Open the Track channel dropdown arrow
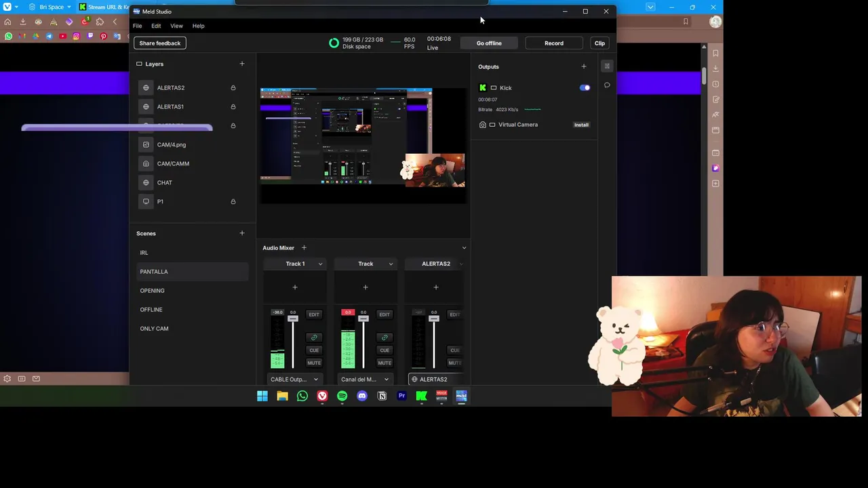This screenshot has width=868, height=488. (391, 264)
